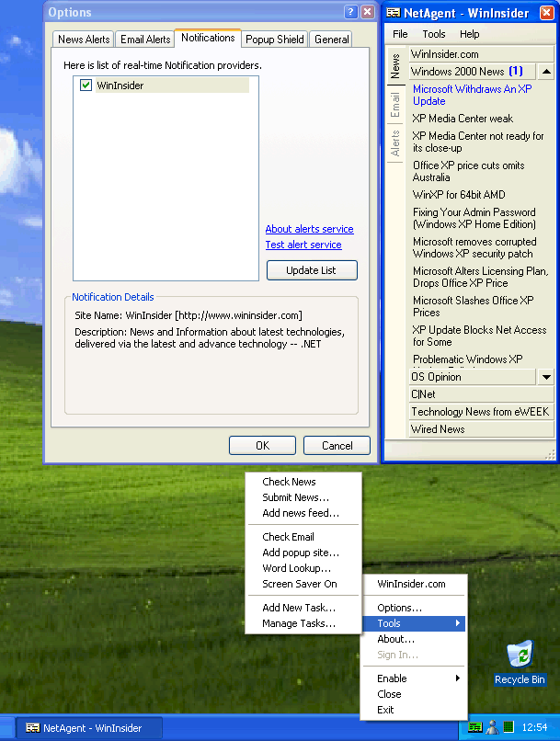This screenshot has width=560, height=741.
Task: Cancel the Options dialog
Action: click(x=337, y=446)
